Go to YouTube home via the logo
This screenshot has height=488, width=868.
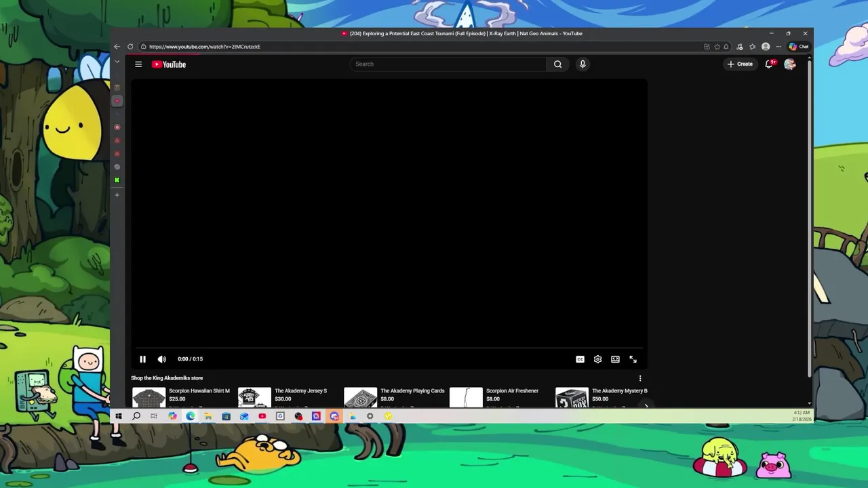click(x=169, y=64)
